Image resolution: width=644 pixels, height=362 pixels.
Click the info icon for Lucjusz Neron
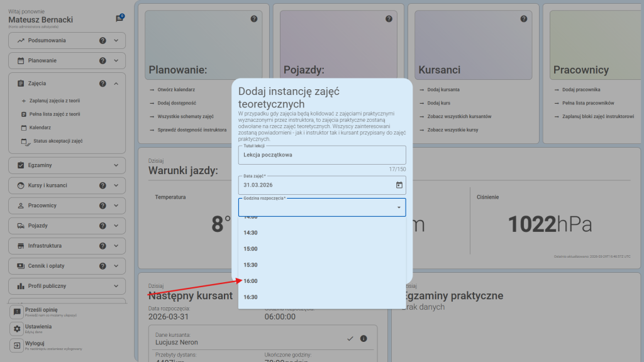[x=364, y=339]
